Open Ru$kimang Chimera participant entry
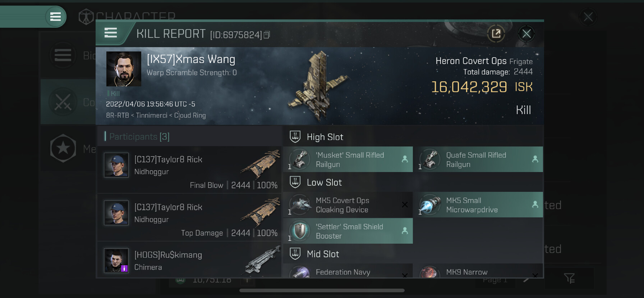The image size is (644, 298). pyautogui.click(x=189, y=259)
